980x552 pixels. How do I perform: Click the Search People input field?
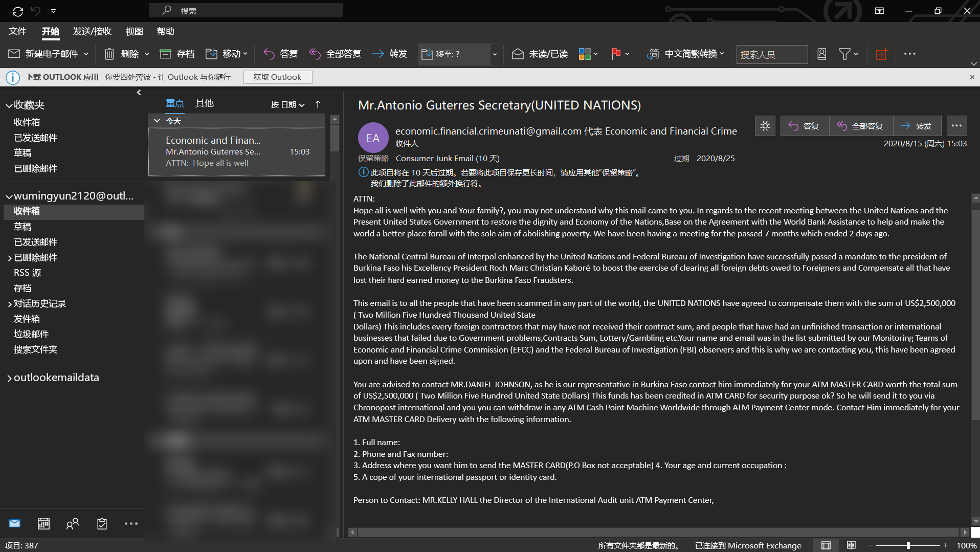tap(772, 54)
